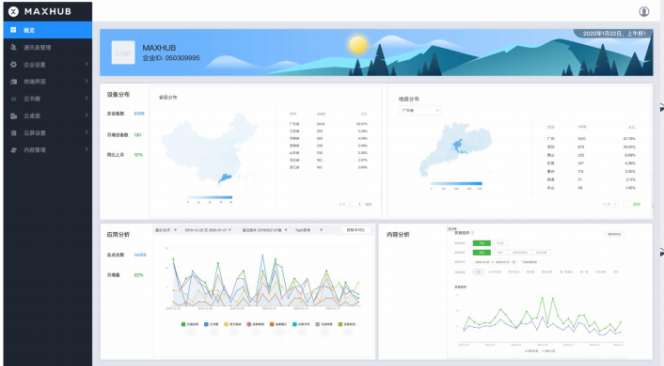Image resolution: width=664 pixels, height=366 pixels.
Task: Click highlighted Guangdong region on China map
Action: click(225, 178)
